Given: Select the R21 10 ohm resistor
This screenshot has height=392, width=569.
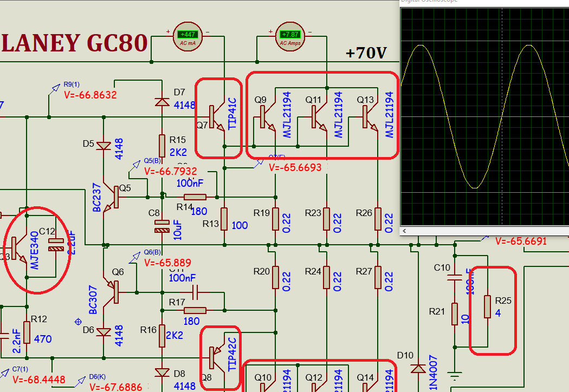Looking at the screenshot, I should (x=454, y=314).
